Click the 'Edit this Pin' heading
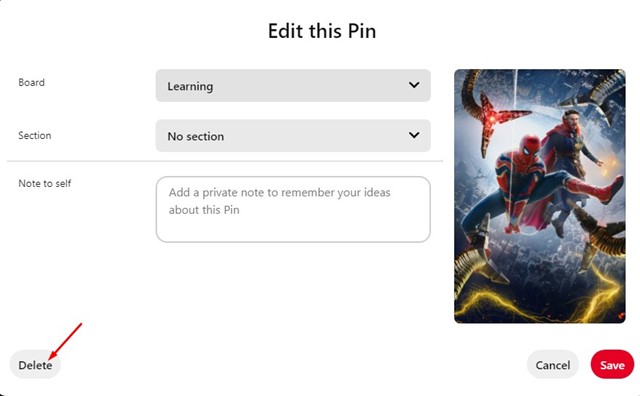The height and width of the screenshot is (396, 640). [x=322, y=31]
